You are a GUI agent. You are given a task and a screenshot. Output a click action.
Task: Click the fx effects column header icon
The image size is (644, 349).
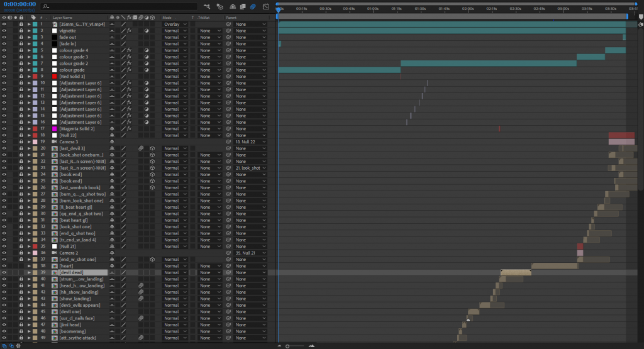pyautogui.click(x=129, y=18)
